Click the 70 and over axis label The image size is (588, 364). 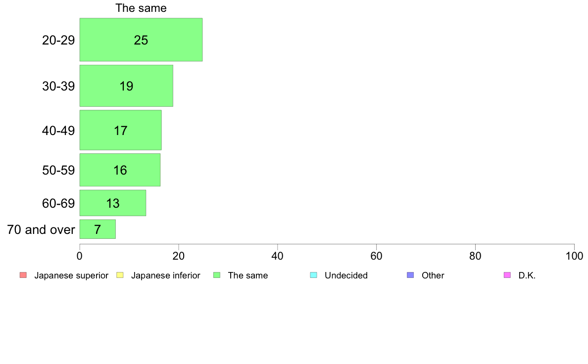pos(41,229)
